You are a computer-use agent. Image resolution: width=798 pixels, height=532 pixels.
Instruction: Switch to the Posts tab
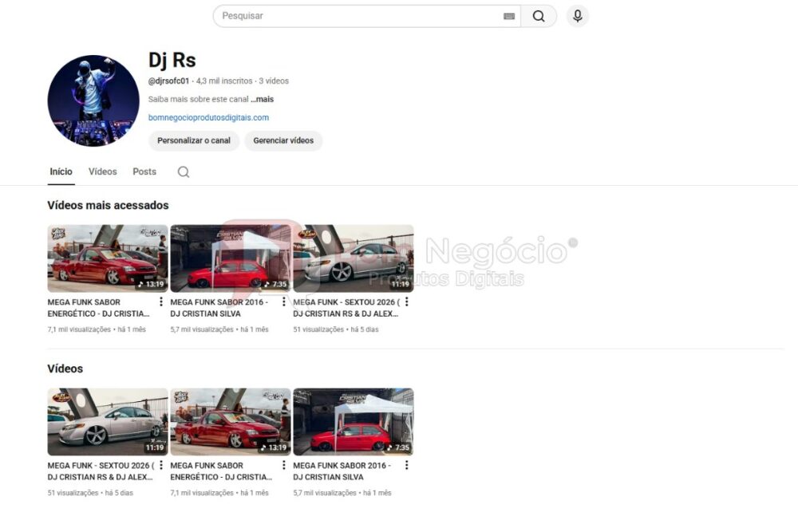[144, 172]
